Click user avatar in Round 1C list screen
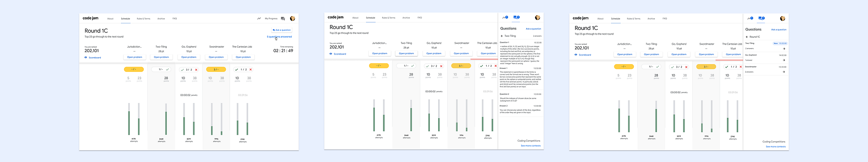This screenshot has height=162, width=868. click(782, 18)
